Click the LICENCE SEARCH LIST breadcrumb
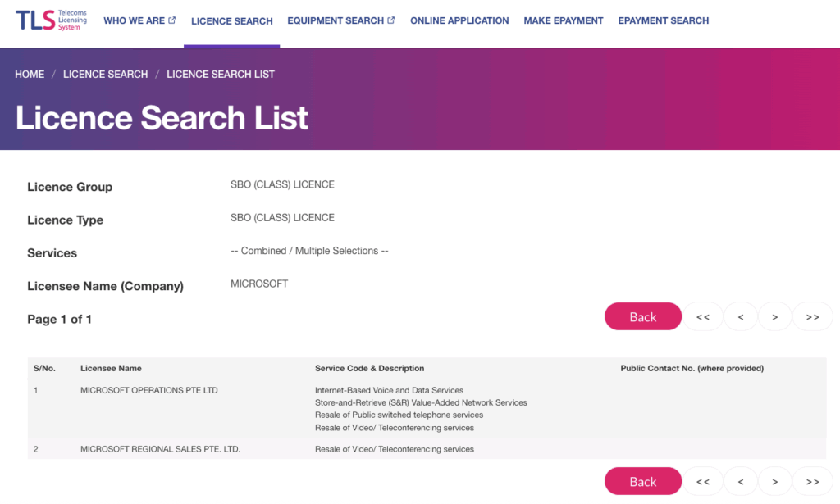The image size is (840, 504). (220, 75)
